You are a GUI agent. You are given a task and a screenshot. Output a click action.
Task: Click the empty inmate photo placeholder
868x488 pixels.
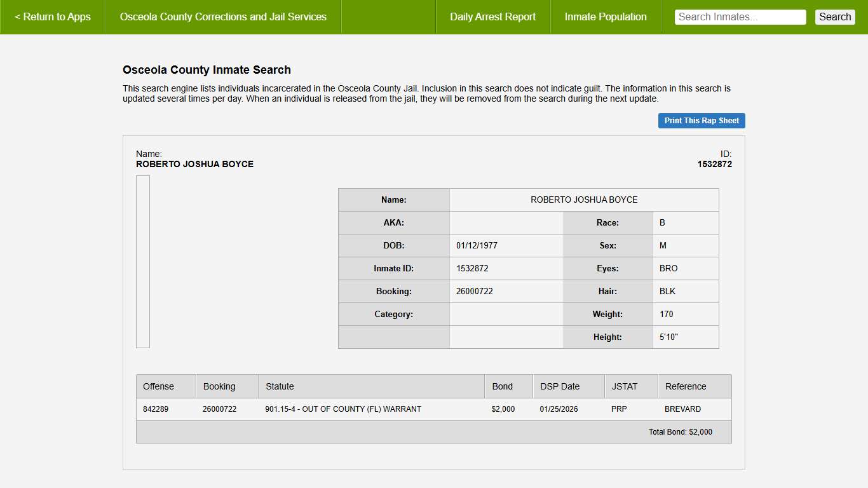click(143, 262)
